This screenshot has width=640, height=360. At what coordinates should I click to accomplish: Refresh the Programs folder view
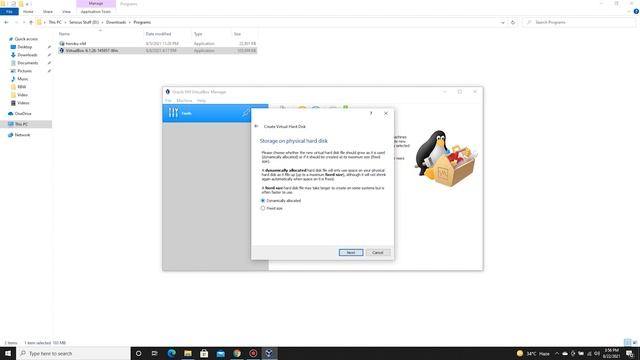[513, 22]
